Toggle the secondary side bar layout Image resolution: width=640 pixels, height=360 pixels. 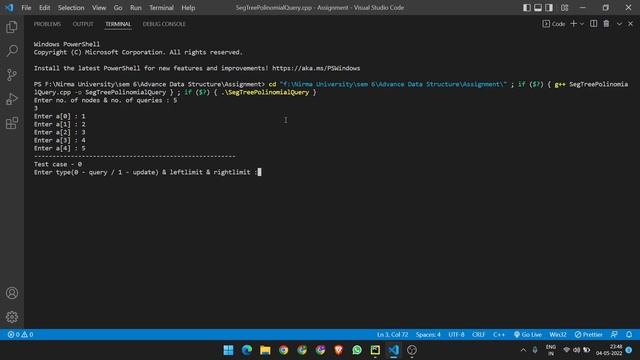549,8
